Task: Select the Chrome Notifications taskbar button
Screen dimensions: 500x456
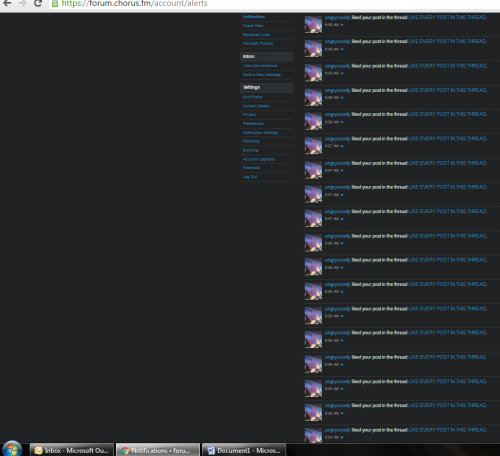Action: 158,450
